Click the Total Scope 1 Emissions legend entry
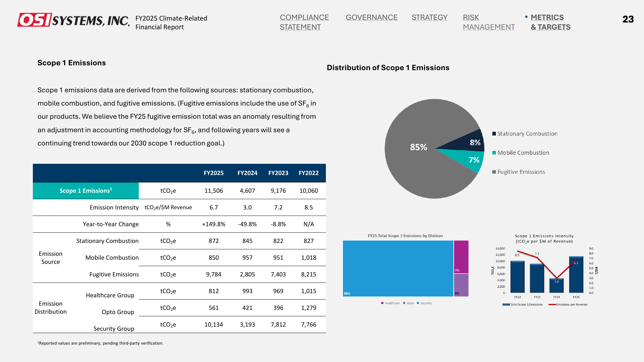Viewport: 644px width, 362px height. (x=523, y=304)
